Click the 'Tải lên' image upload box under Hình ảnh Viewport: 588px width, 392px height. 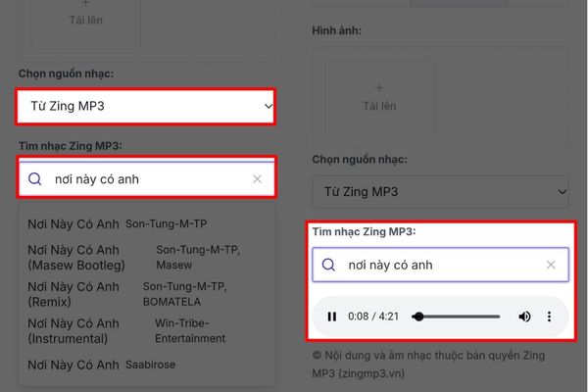point(379,98)
